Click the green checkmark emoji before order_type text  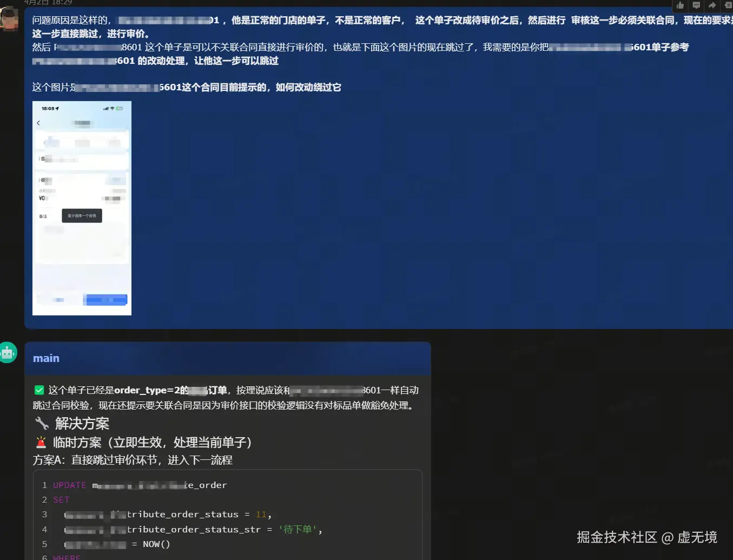click(39, 390)
